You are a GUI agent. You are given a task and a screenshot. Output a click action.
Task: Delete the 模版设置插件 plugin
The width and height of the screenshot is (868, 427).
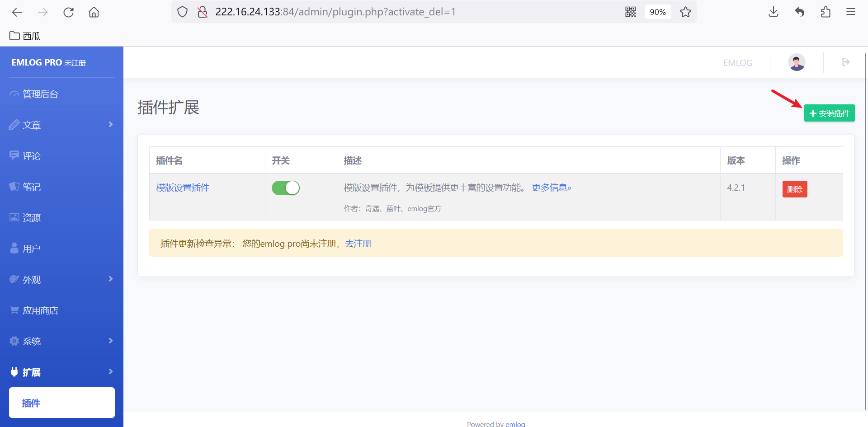795,189
